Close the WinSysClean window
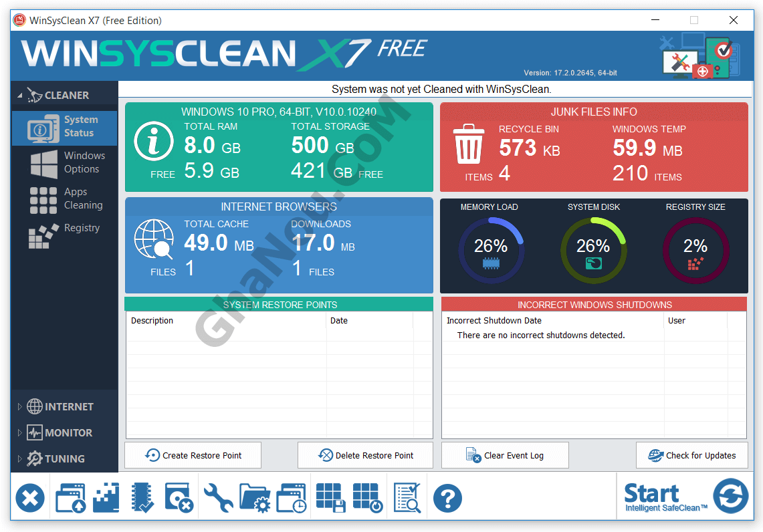The height and width of the screenshot is (532, 763). pyautogui.click(x=734, y=20)
